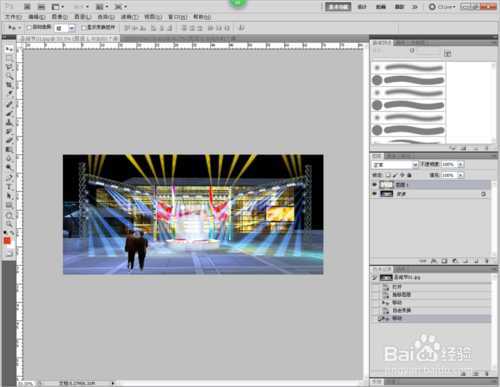Viewport: 500px width, 387px height.
Task: Select the Brush tool
Action: tap(9, 114)
